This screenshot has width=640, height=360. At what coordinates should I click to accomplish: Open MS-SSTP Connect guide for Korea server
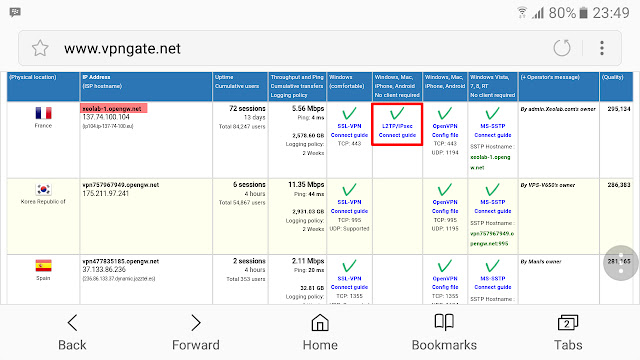point(493,207)
